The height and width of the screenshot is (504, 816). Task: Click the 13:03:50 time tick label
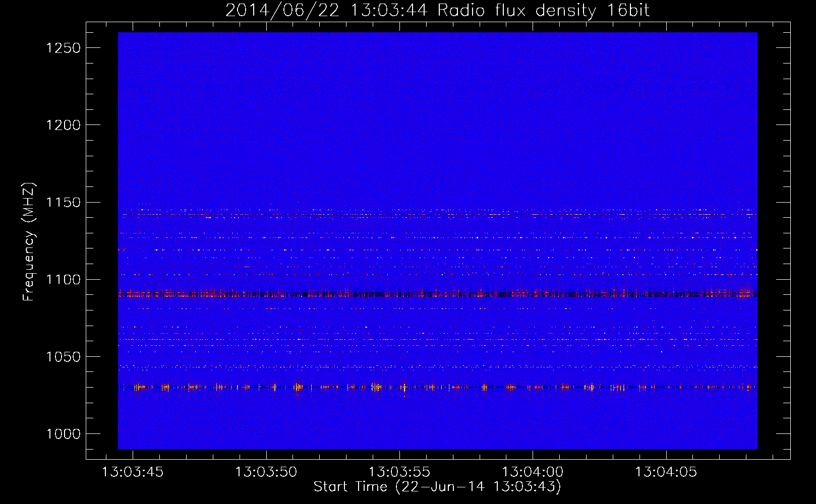[x=266, y=472]
